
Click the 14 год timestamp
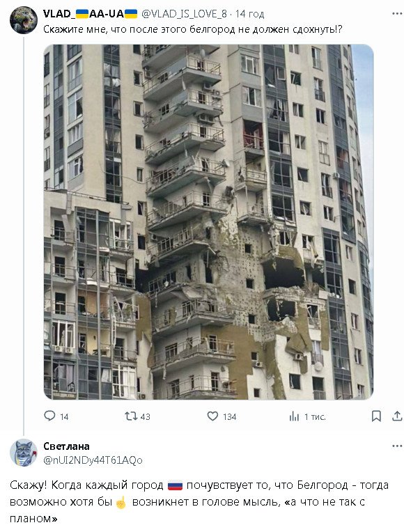(249, 14)
